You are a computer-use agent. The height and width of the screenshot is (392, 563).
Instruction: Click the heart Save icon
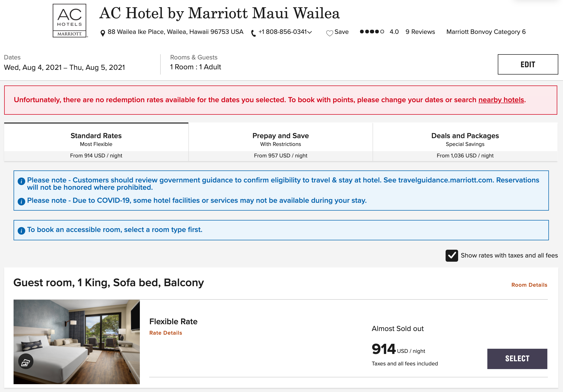coord(330,33)
